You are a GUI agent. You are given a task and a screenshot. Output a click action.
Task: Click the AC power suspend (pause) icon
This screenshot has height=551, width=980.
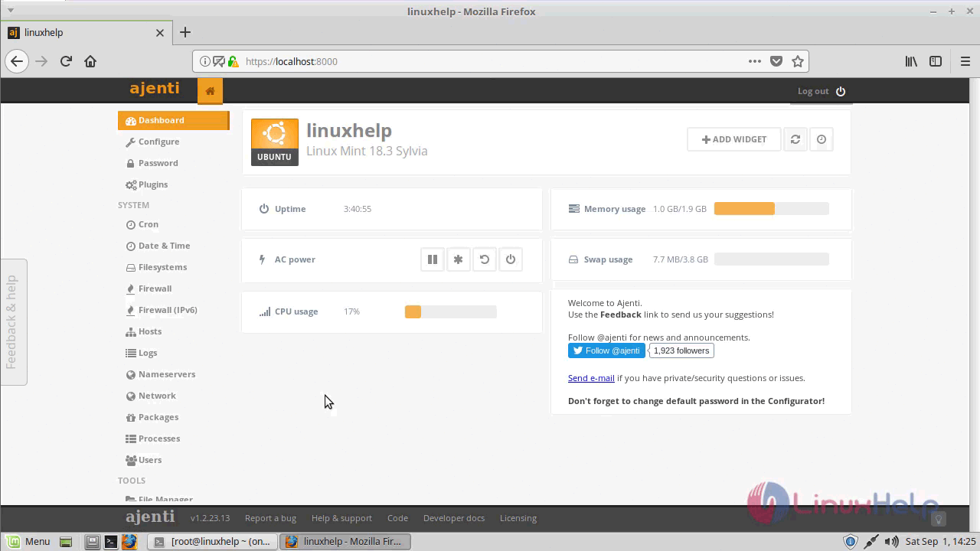pyautogui.click(x=433, y=259)
